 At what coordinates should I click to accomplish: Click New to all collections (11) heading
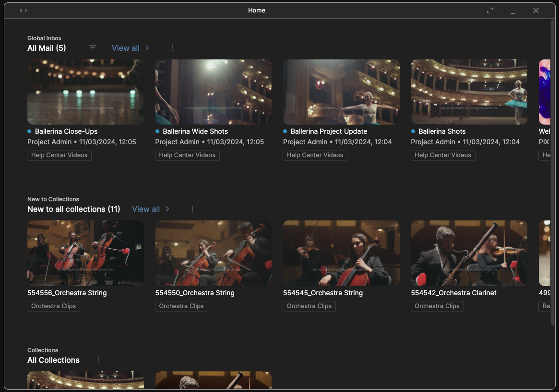(x=74, y=209)
